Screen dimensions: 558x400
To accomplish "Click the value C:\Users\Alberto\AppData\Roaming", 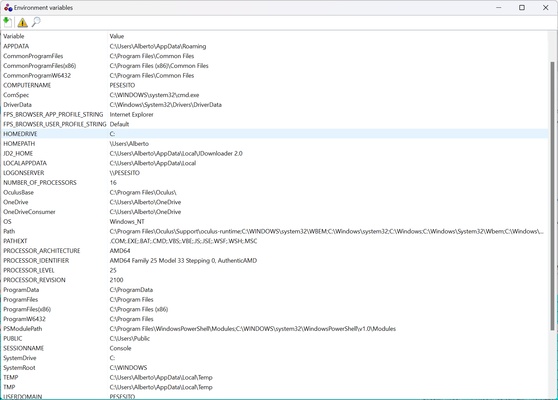I will 158,46.
